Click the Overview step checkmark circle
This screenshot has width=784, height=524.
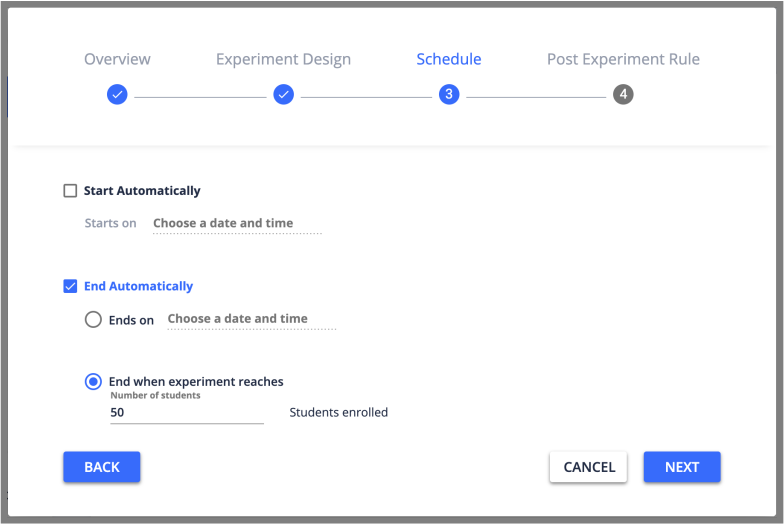coord(117,95)
